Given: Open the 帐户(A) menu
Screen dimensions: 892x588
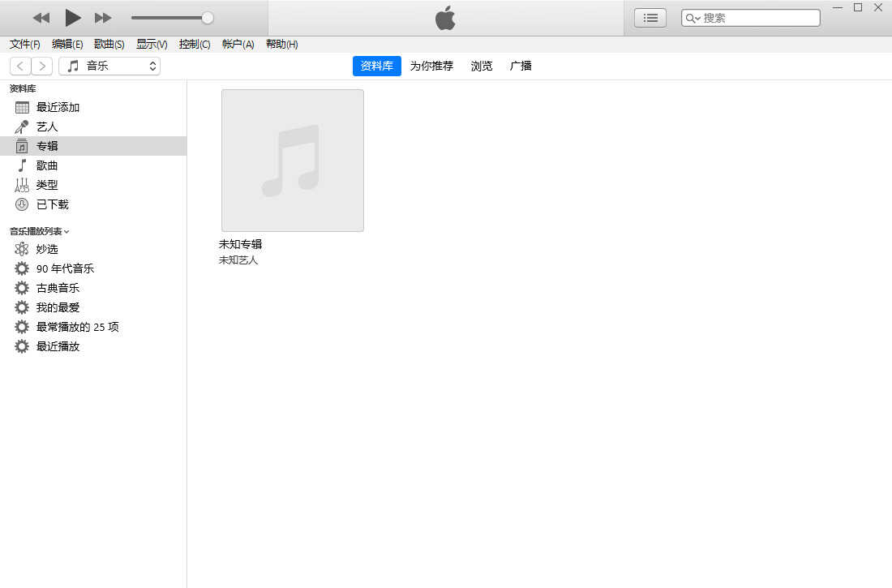Looking at the screenshot, I should tap(238, 45).
